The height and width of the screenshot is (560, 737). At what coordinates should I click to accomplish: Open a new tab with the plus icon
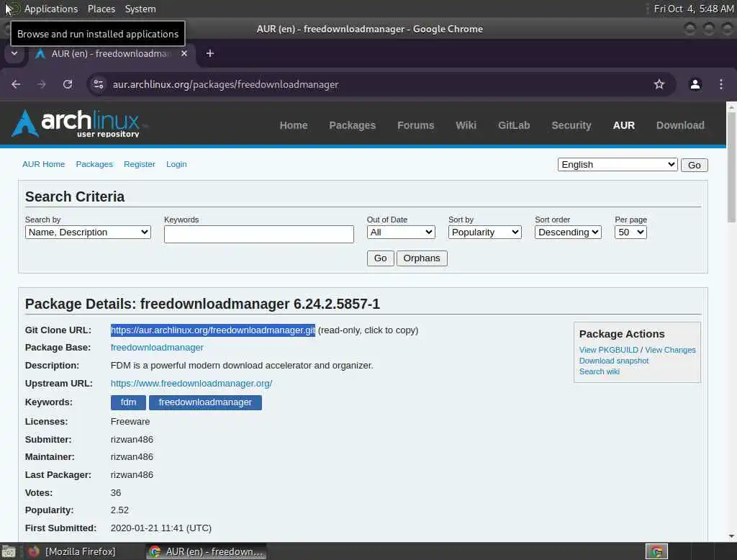tap(210, 53)
